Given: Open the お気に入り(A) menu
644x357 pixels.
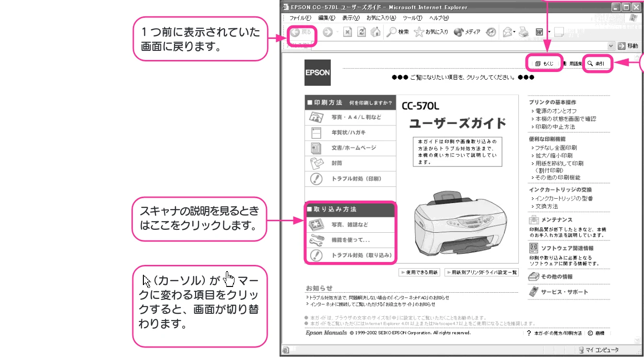Looking at the screenshot, I should (x=381, y=18).
